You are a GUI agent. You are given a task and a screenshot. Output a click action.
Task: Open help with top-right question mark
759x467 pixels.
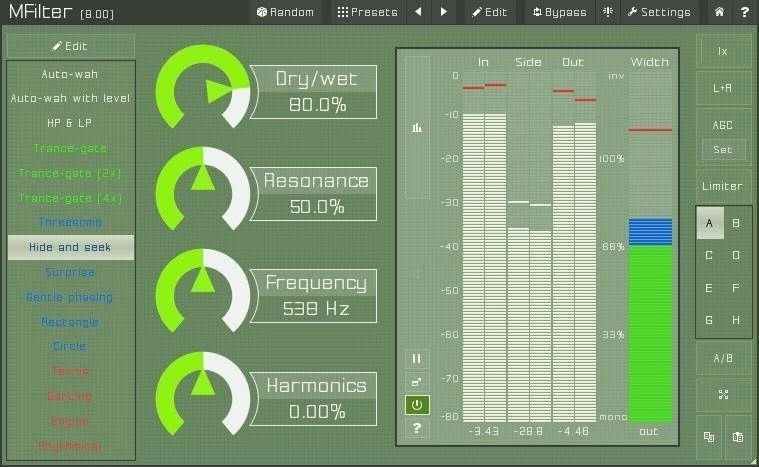(x=744, y=12)
